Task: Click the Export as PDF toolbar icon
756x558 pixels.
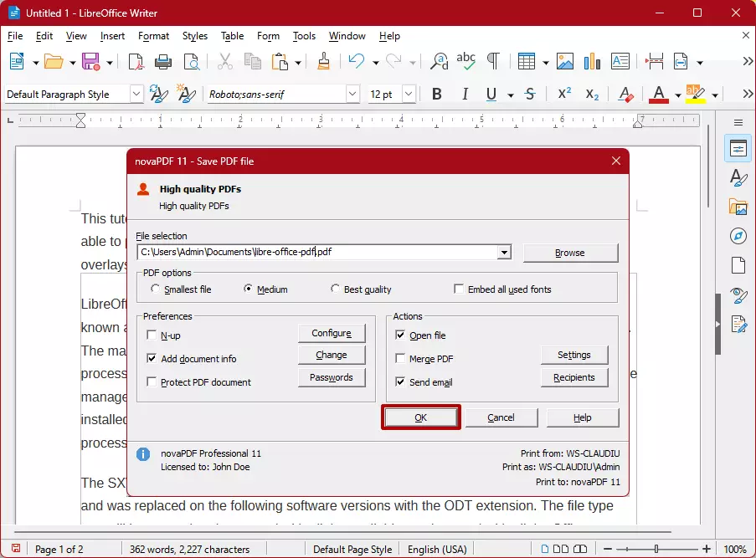Action: click(x=136, y=62)
